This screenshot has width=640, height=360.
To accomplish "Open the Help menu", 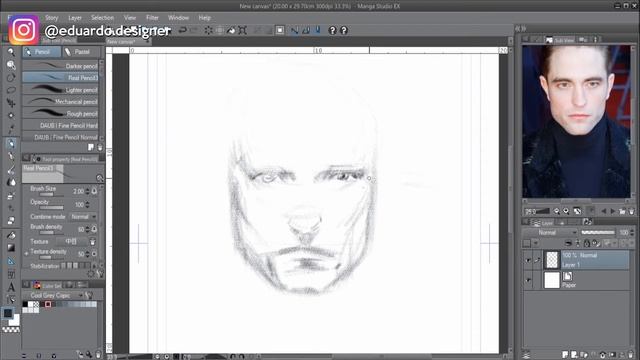I will tap(204, 18).
